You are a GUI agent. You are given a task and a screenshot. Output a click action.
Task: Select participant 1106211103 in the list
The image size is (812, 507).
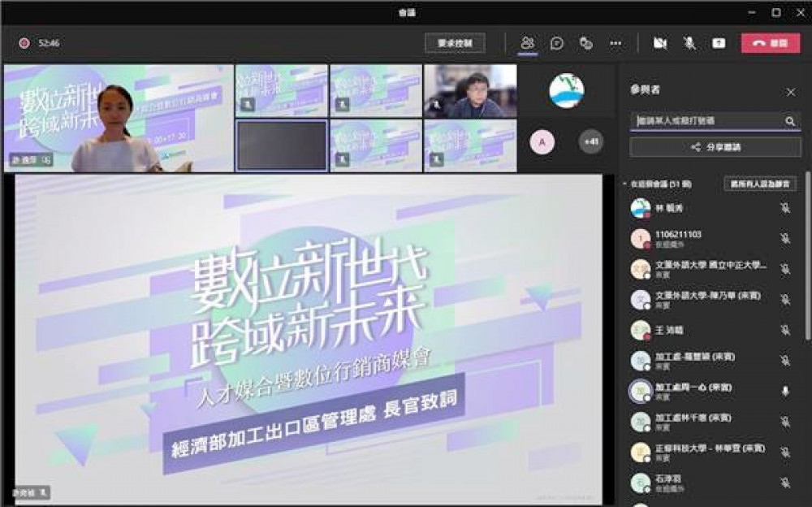point(711,238)
